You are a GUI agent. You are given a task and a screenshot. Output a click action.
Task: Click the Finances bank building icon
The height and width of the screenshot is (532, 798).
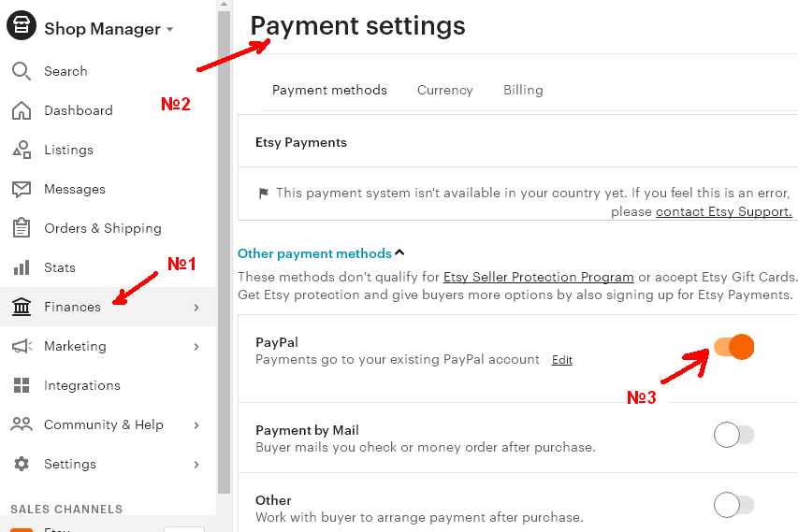pos(22,307)
